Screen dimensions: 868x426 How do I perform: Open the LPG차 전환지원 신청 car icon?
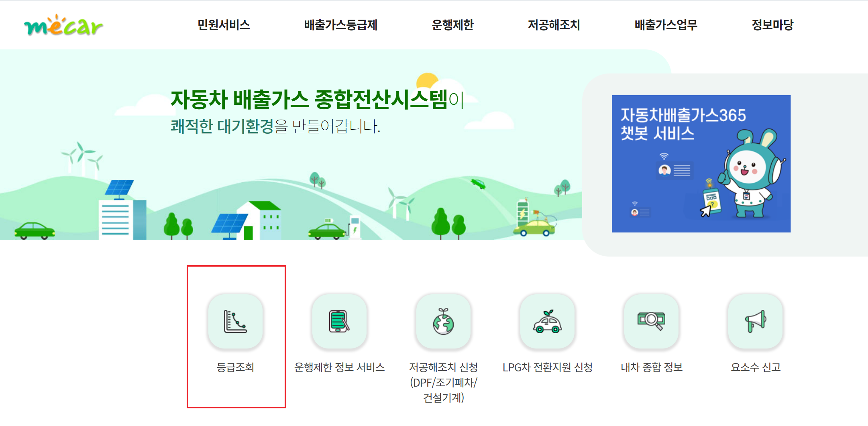[547, 321]
